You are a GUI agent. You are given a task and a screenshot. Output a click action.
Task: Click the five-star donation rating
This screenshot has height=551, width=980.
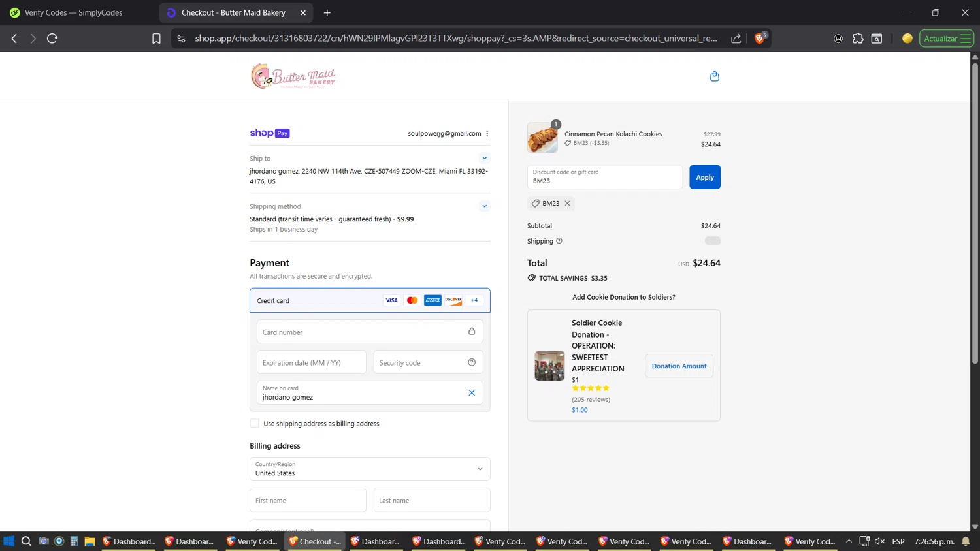[591, 388]
